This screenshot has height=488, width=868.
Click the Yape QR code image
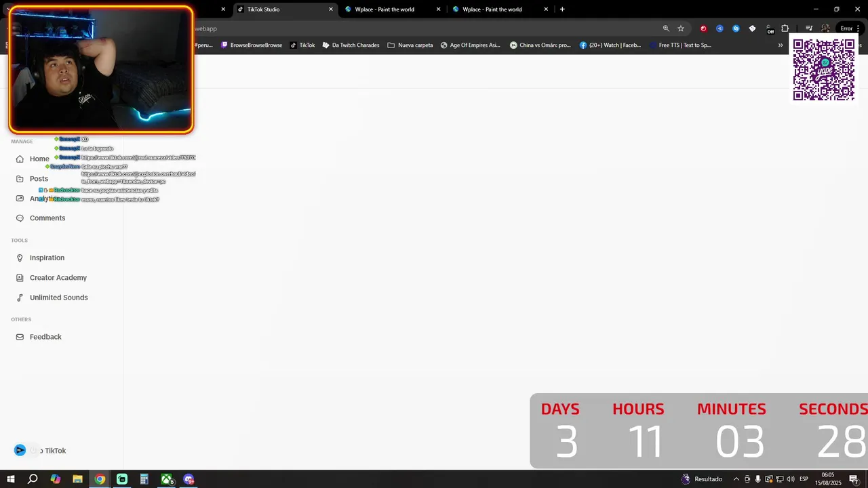tap(824, 70)
